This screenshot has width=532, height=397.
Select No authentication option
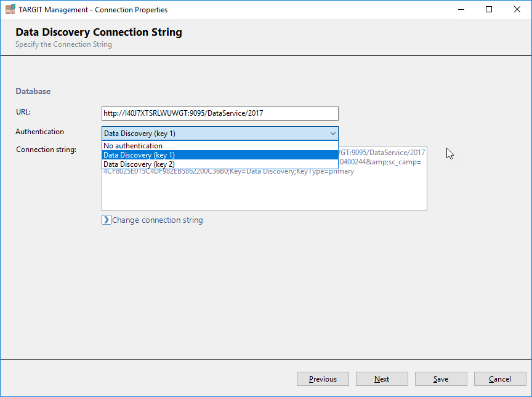click(x=220, y=146)
